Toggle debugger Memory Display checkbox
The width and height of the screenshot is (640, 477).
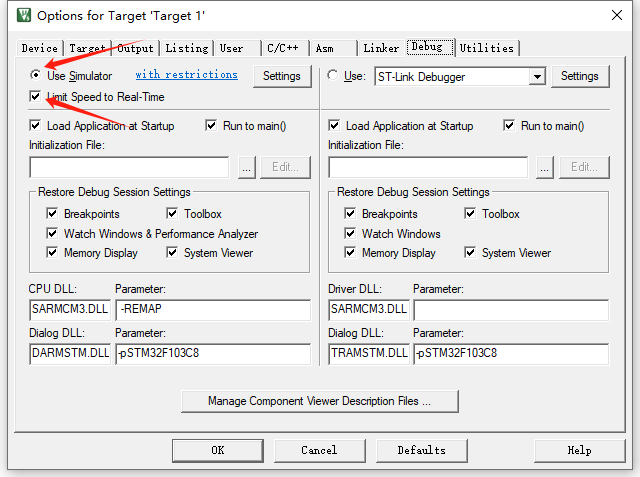point(350,253)
